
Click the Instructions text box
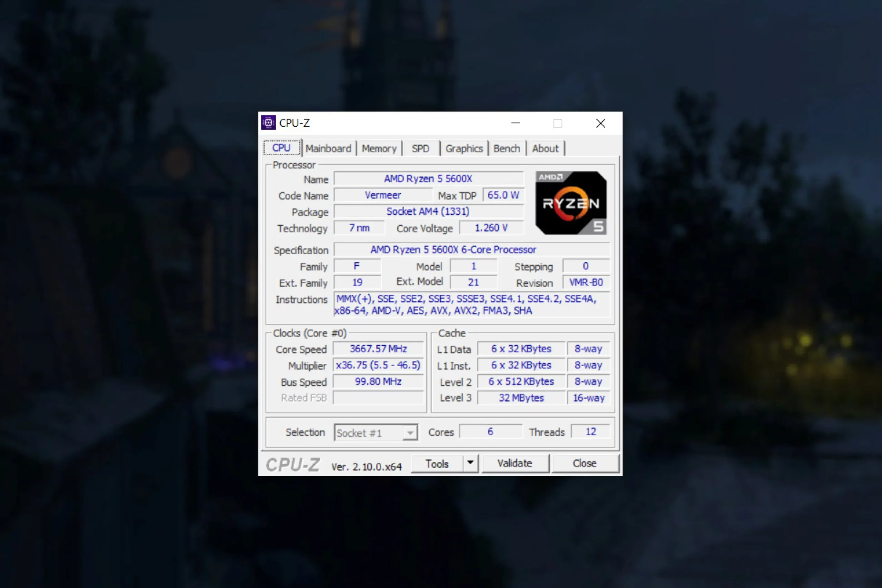coord(471,305)
